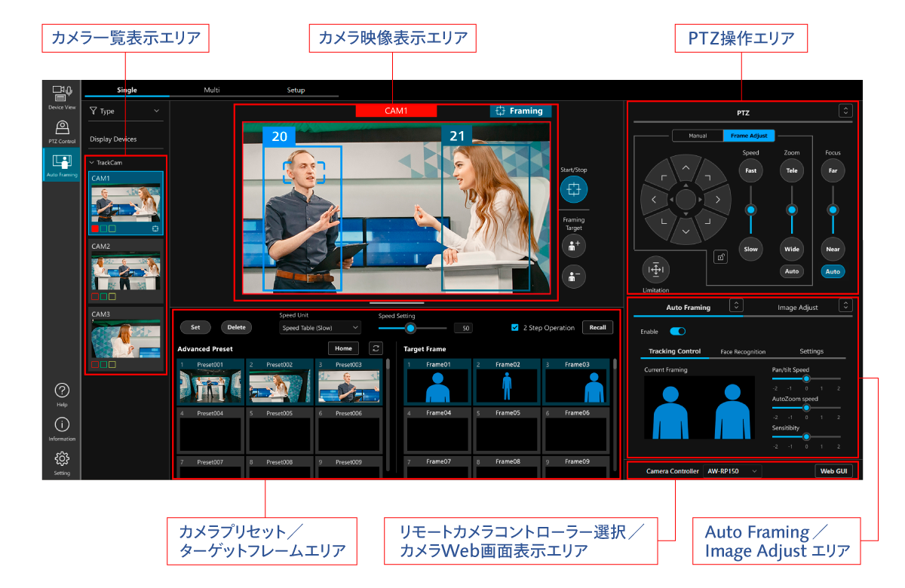This screenshot has width=905, height=588.
Task: Switch to the Face Recognition tab
Action: [743, 351]
